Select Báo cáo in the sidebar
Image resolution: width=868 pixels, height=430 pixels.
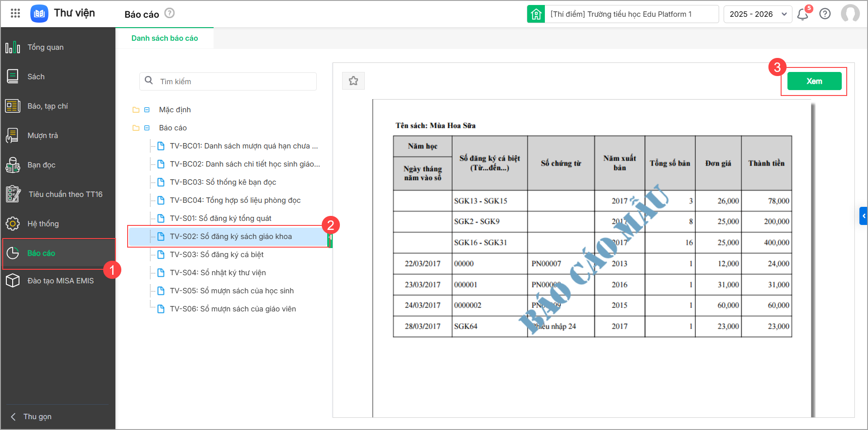[x=58, y=253]
